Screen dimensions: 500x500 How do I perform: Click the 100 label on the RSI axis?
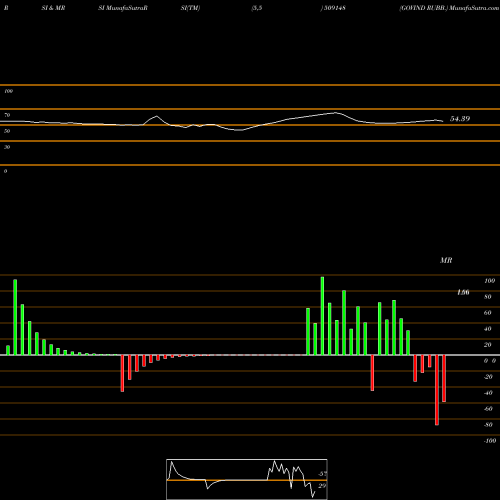tap(8, 91)
